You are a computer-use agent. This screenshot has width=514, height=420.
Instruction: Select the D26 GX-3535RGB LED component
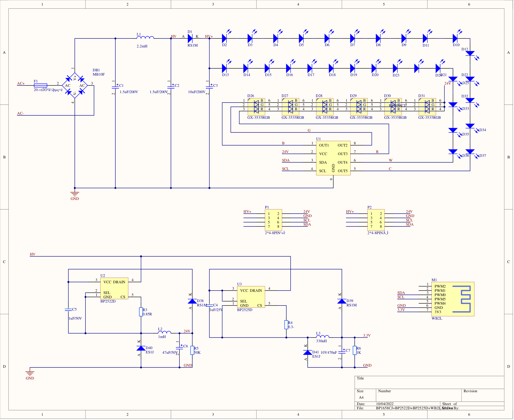point(256,107)
